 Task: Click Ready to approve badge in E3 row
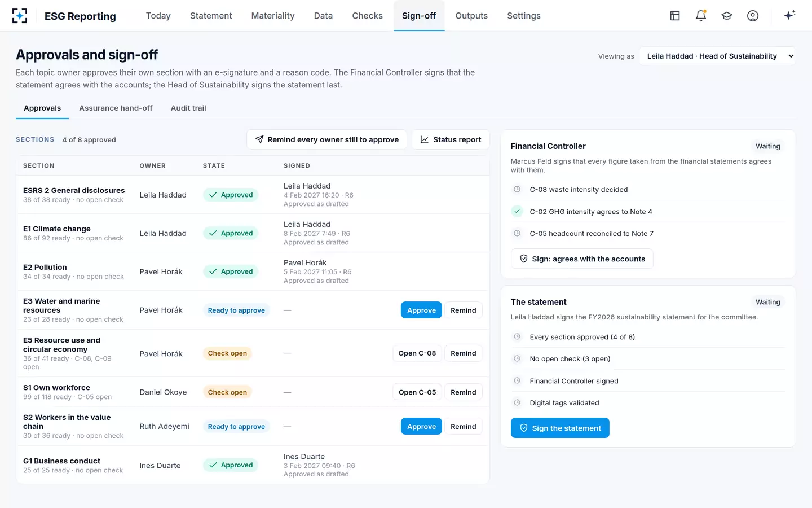[236, 310]
